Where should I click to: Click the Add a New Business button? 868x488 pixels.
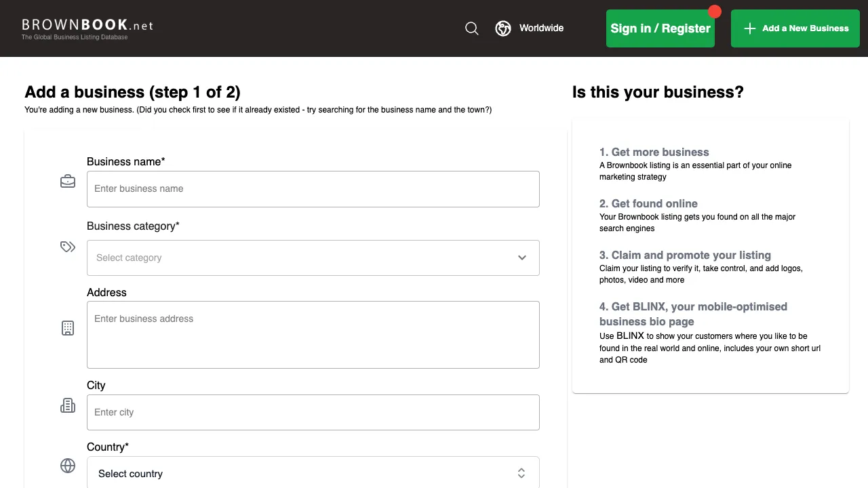795,28
